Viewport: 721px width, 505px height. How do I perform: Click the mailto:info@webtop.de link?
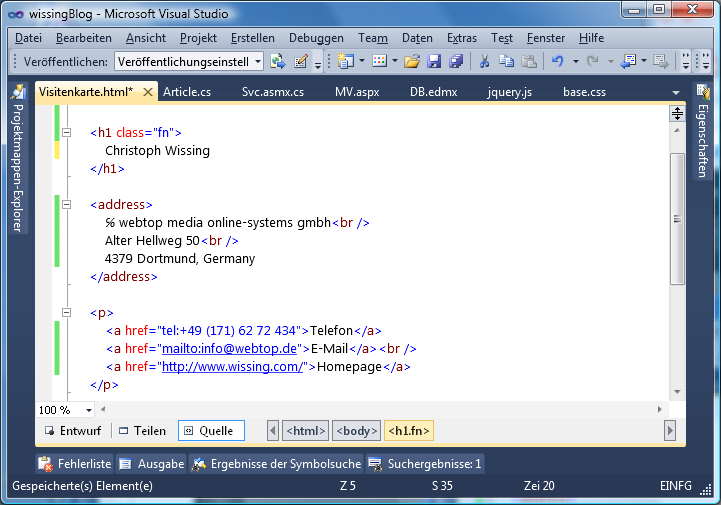pos(229,349)
